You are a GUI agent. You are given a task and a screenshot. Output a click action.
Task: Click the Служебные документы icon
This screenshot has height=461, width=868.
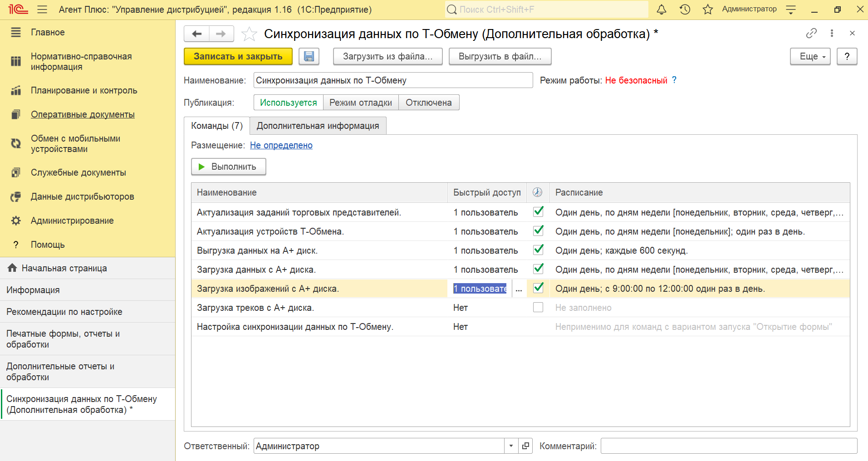tap(16, 172)
